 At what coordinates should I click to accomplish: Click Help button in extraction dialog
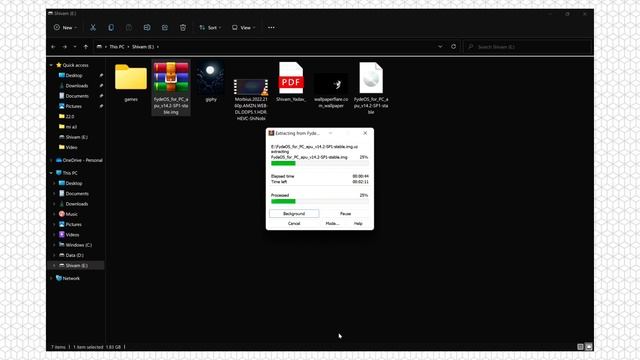[x=358, y=224]
